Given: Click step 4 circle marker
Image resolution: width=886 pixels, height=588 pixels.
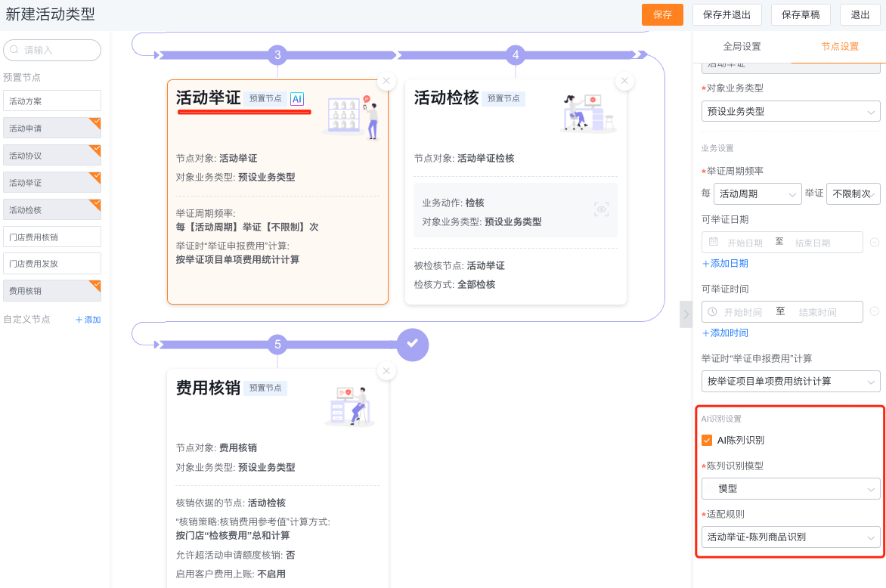Looking at the screenshot, I should [x=516, y=54].
